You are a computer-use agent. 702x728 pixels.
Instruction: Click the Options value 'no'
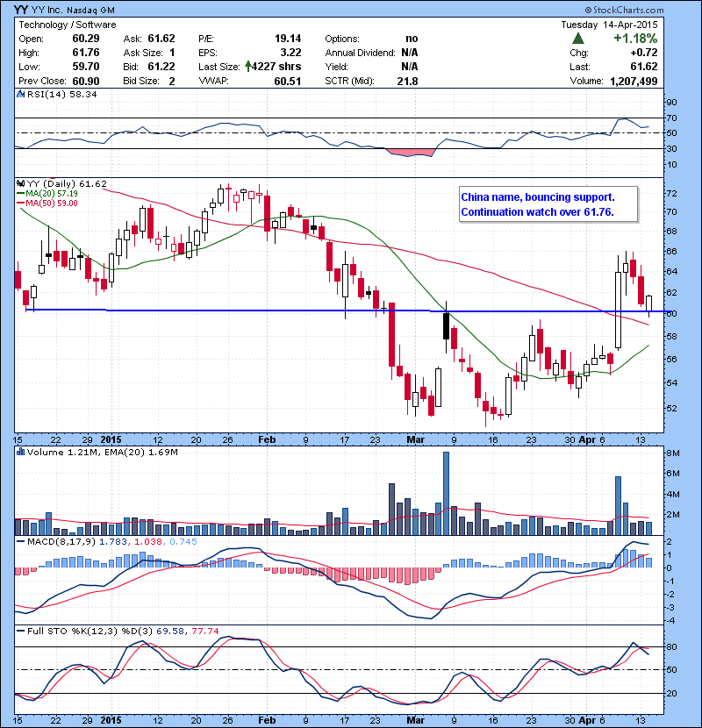coord(412,39)
